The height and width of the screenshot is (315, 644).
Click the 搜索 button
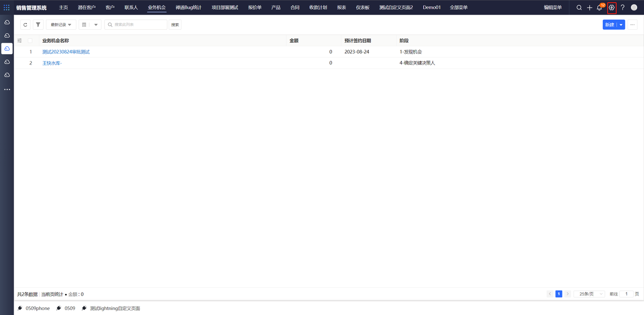pos(175,25)
